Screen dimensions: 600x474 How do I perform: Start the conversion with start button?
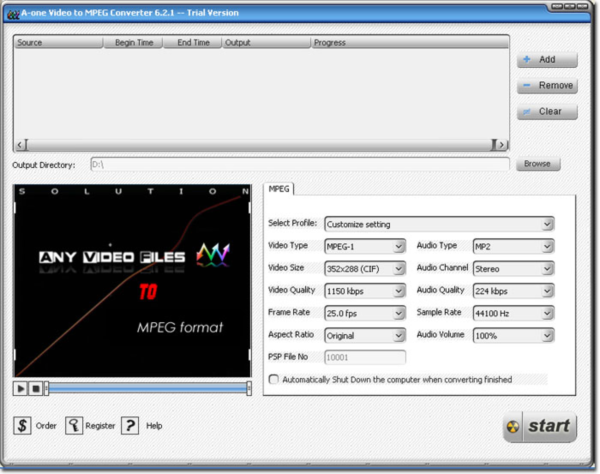(x=540, y=427)
